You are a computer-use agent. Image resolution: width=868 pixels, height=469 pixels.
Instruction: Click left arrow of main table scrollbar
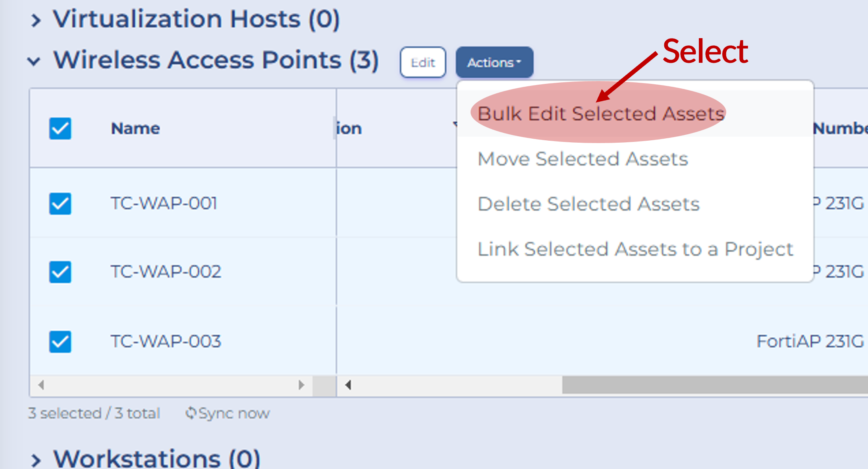coord(348,385)
